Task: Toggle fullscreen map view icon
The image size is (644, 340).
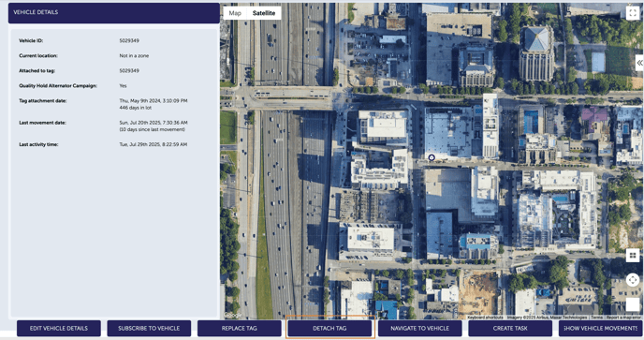Action: pos(633,13)
